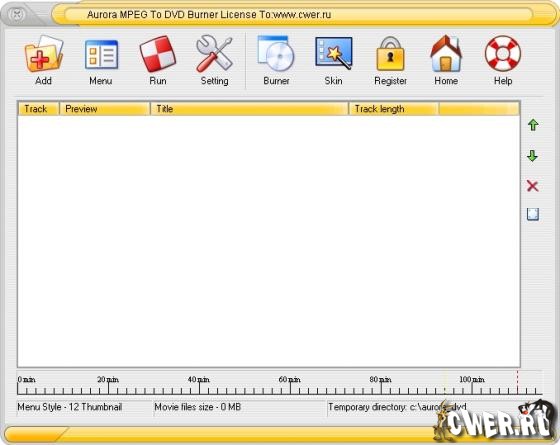Screen dimensions: 560x445
Task: Click the window title text Aurora MPEG To DVD Burner
Action: (x=209, y=15)
